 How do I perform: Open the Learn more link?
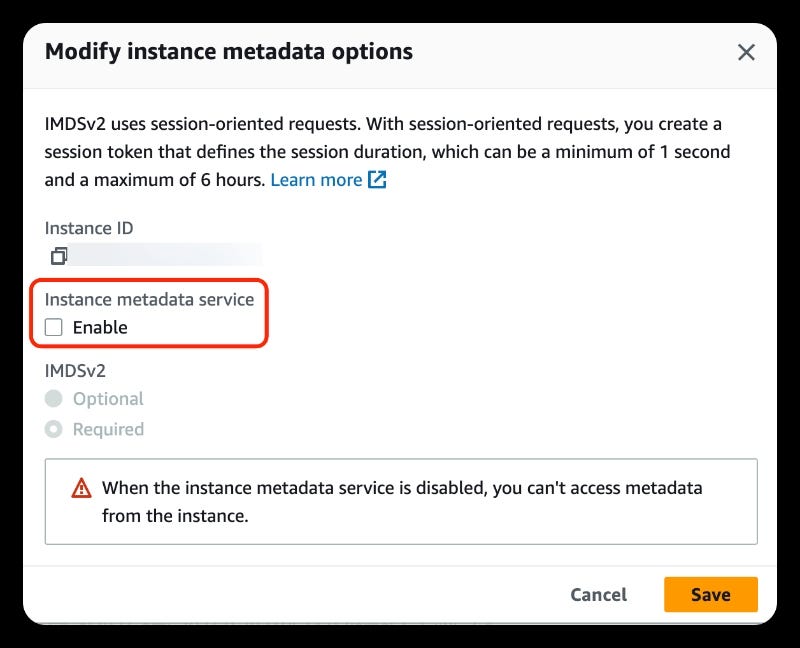tap(316, 180)
